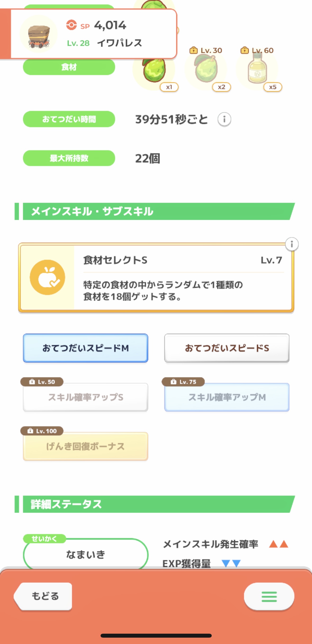This screenshot has height=644, width=312.
Task: Tap locked げんき回復ボーナス sub skill
Action: (85, 446)
